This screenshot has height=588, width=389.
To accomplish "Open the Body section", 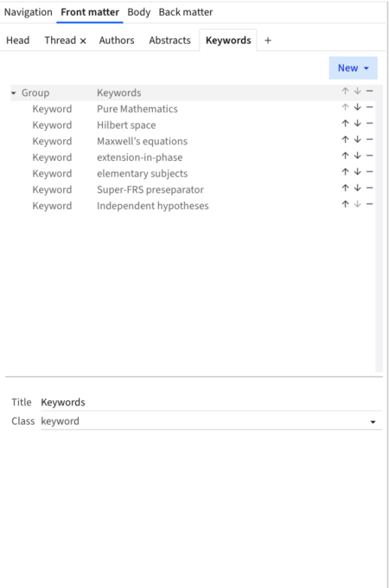I will pos(138,12).
